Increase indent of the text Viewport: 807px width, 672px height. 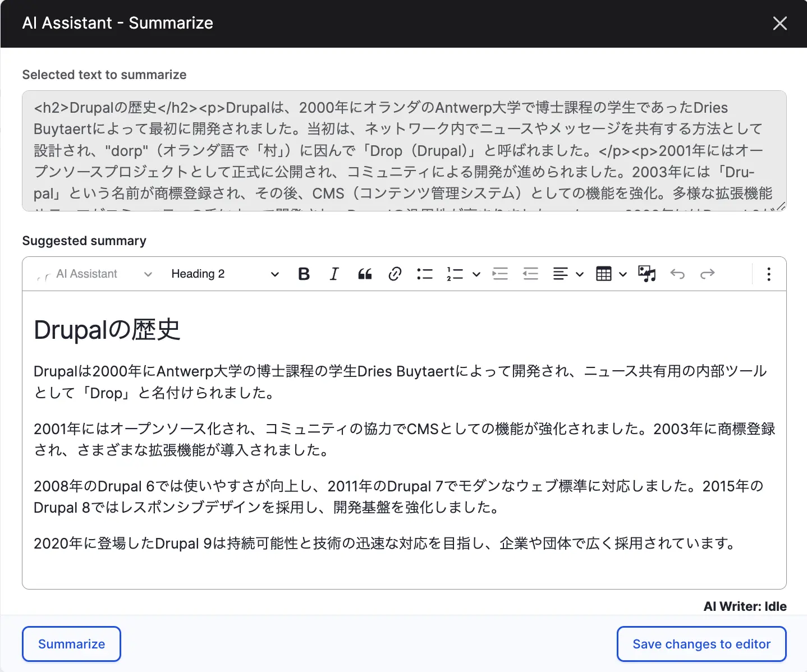pyautogui.click(x=500, y=274)
